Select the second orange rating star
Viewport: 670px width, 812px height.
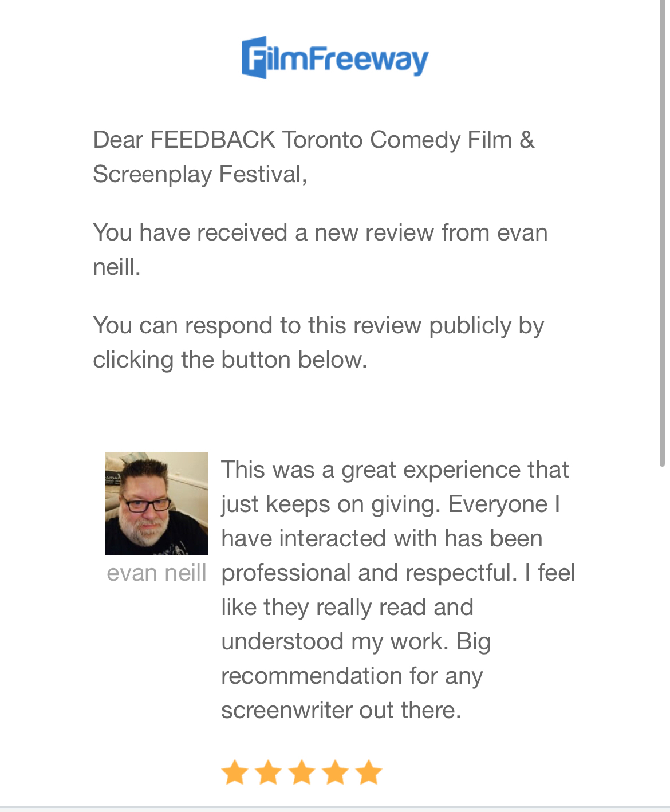(268, 772)
